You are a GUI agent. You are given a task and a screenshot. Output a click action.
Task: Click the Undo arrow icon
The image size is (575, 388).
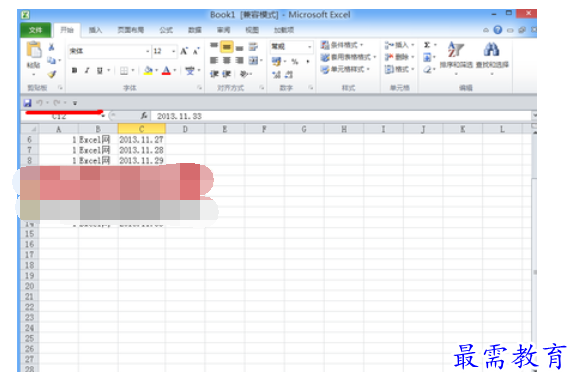pos(39,103)
